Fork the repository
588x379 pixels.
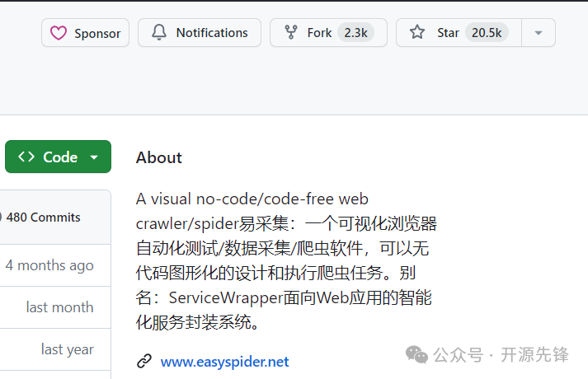[x=328, y=33]
